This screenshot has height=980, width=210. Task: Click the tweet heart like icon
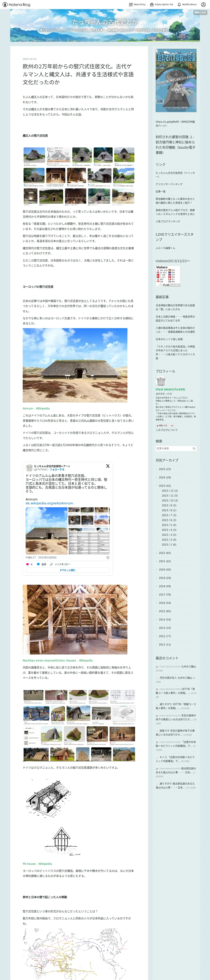27,564
